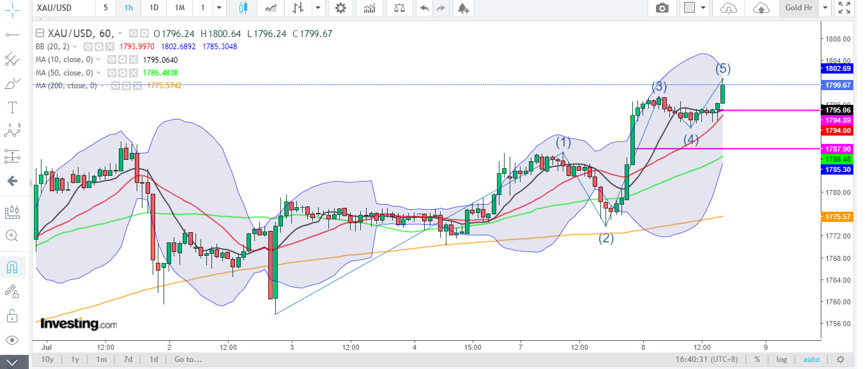This screenshot has height=369, width=868.
Task: Toggle lock all drawing tools padlock
Action: tap(11, 315)
